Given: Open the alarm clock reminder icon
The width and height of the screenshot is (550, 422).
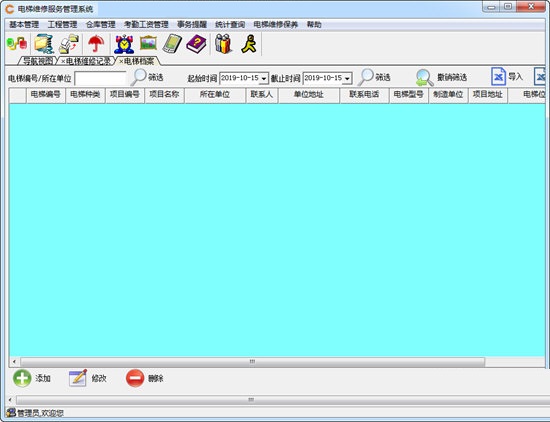Looking at the screenshot, I should pos(124,44).
